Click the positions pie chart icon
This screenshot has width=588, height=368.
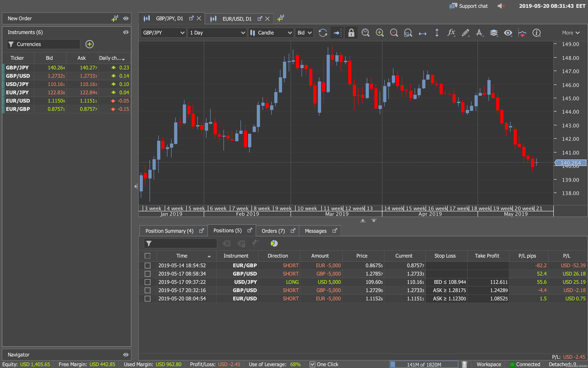(274, 243)
